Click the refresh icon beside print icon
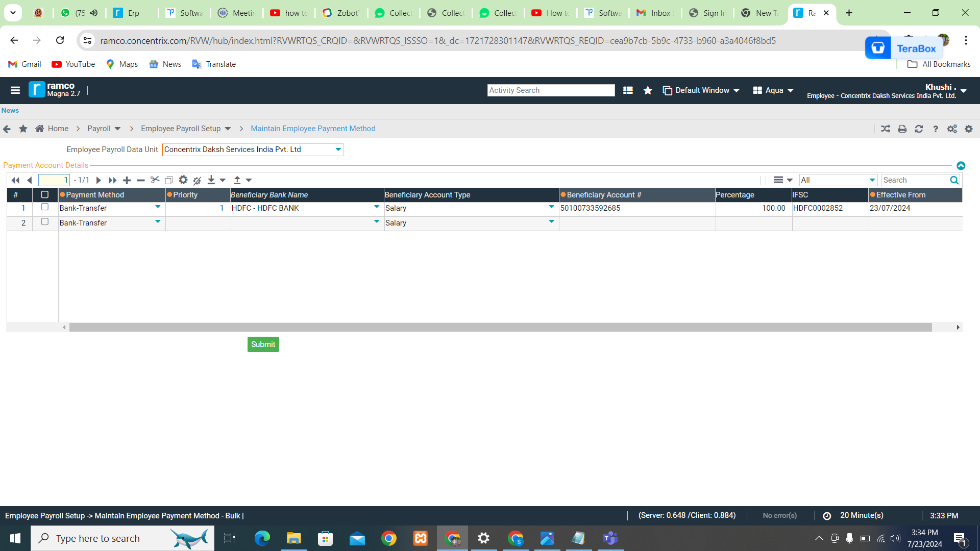980x551 pixels. tap(919, 129)
